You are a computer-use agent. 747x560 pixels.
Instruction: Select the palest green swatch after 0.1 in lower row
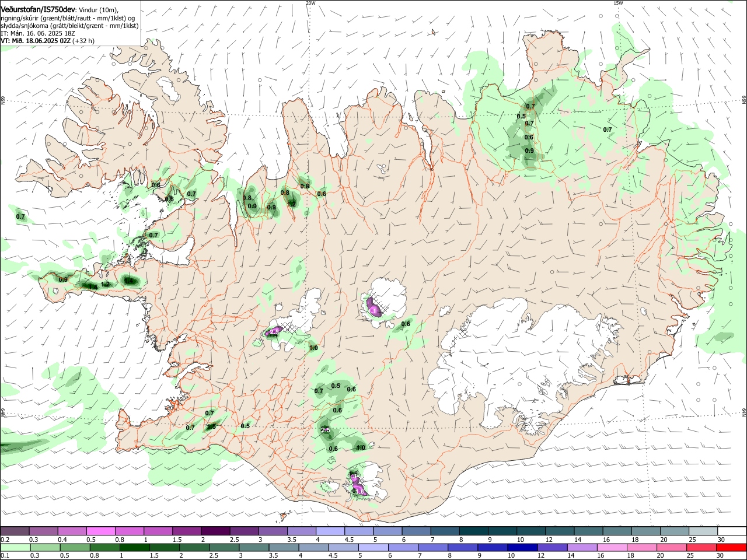point(15,548)
